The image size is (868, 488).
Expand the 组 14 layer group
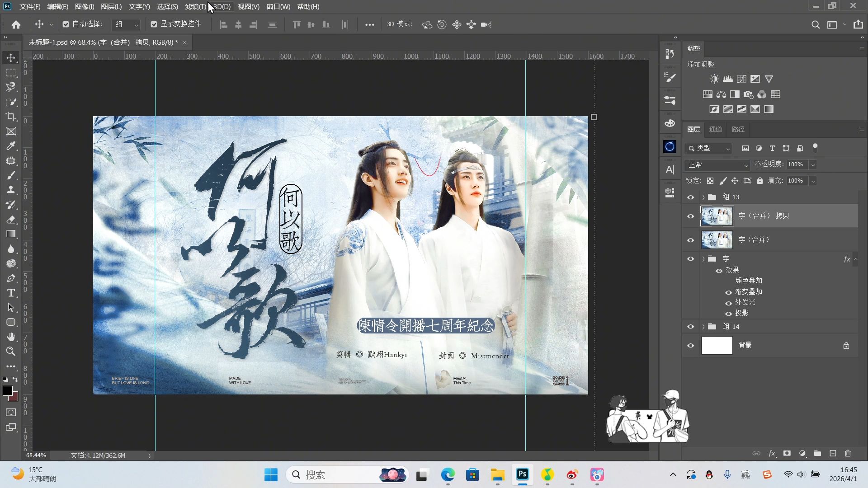703,327
